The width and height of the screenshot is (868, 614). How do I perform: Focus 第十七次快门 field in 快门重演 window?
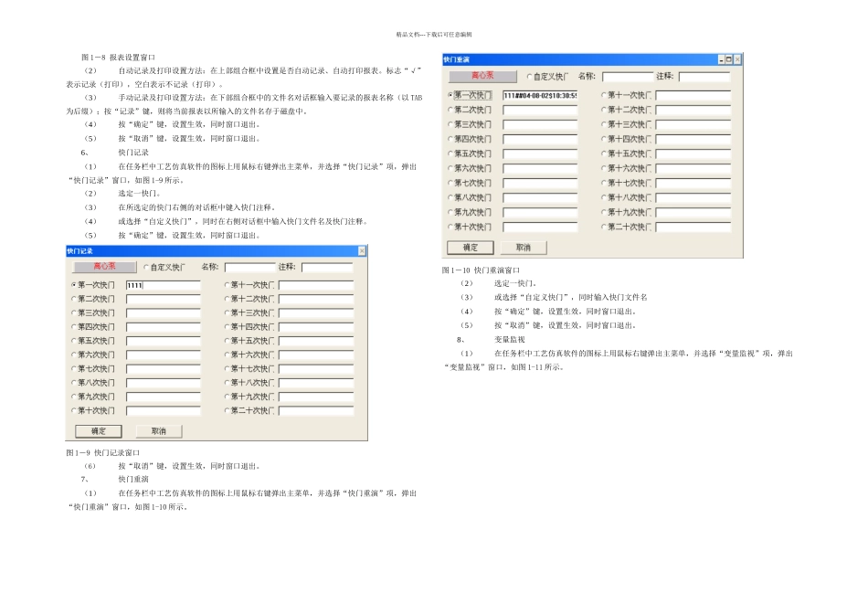point(693,184)
